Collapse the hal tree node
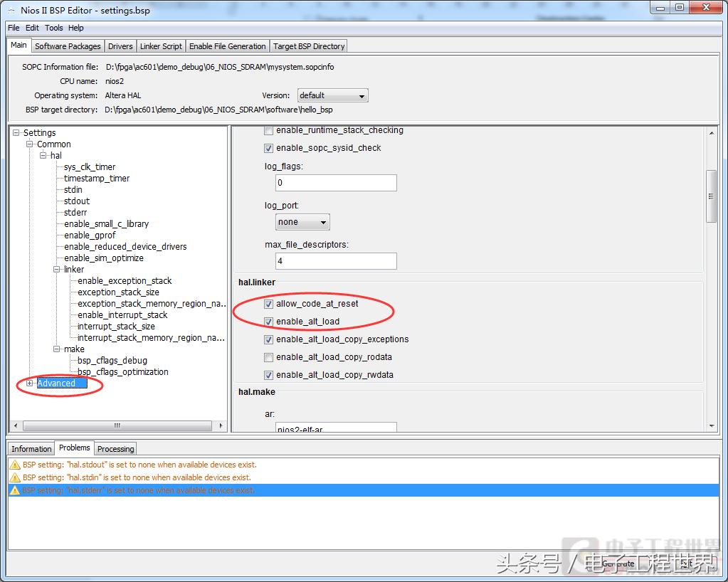Image resolution: width=728 pixels, height=582 pixels. [x=43, y=156]
